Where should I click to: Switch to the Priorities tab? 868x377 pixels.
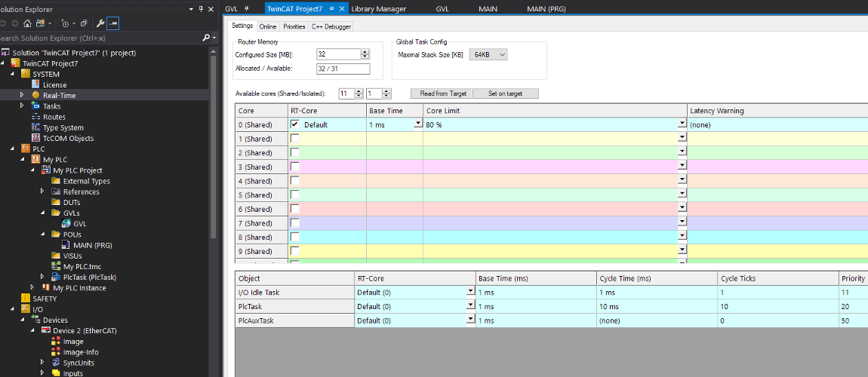click(294, 26)
